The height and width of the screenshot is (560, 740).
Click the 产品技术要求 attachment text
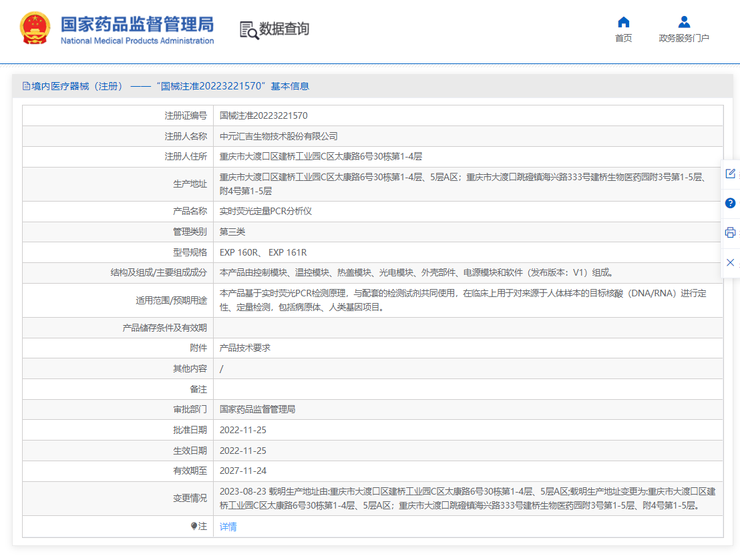[245, 348]
